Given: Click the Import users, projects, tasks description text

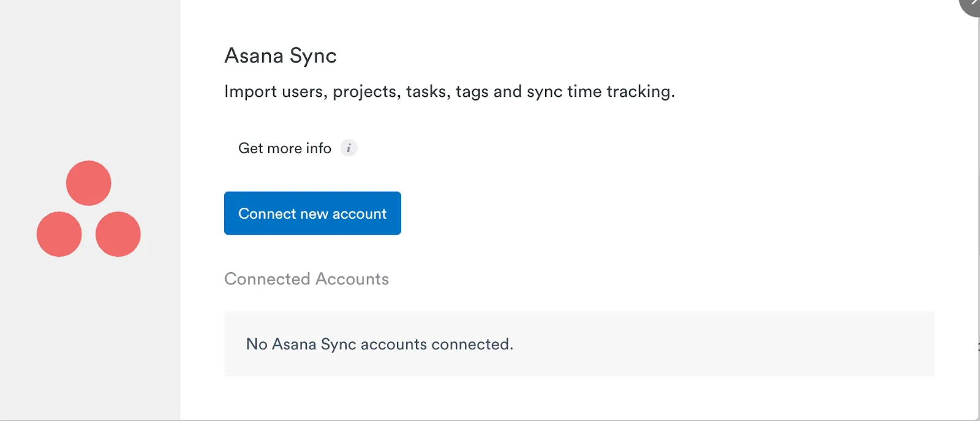Looking at the screenshot, I should (x=449, y=91).
